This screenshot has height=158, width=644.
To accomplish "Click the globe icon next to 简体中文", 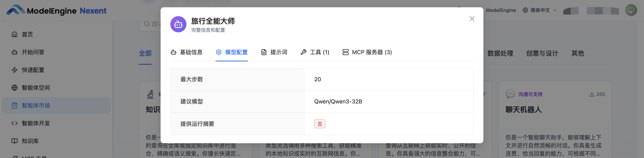I will click(525, 10).
